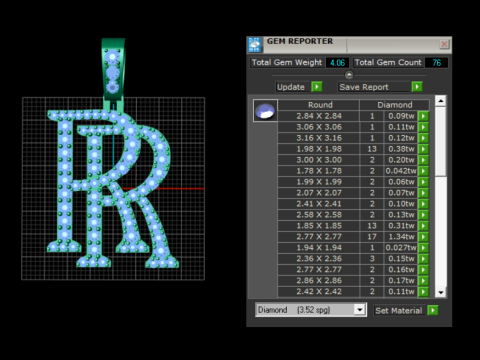Select the round gem shape thumbnail
Image resolution: width=480 pixels, height=360 pixels.
click(265, 111)
